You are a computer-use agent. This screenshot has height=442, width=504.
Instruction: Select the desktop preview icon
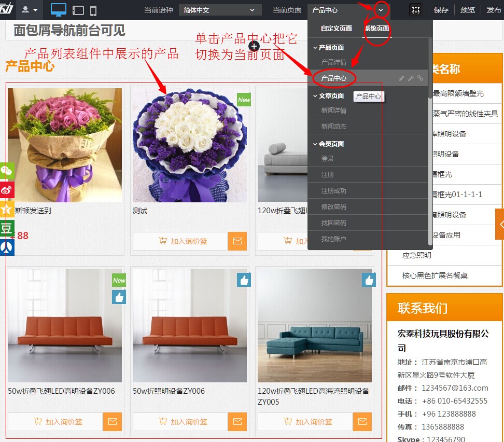pyautogui.click(x=58, y=9)
